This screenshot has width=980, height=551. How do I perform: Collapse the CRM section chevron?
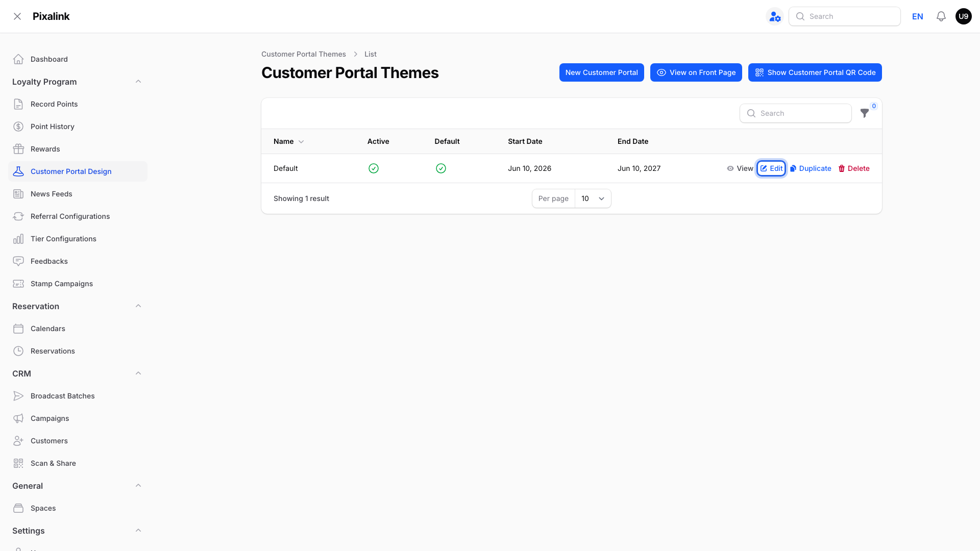pyautogui.click(x=138, y=373)
